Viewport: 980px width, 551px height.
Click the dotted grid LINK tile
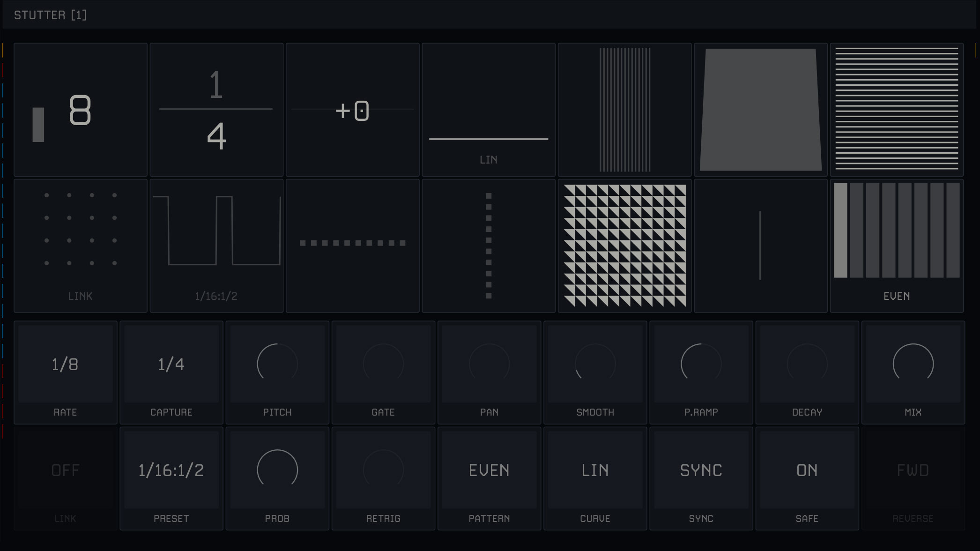click(80, 245)
